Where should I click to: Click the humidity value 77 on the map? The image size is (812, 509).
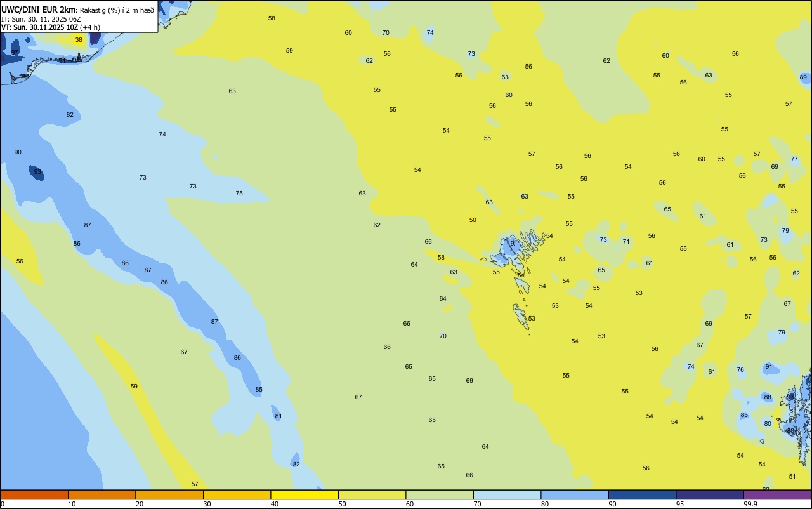click(794, 159)
